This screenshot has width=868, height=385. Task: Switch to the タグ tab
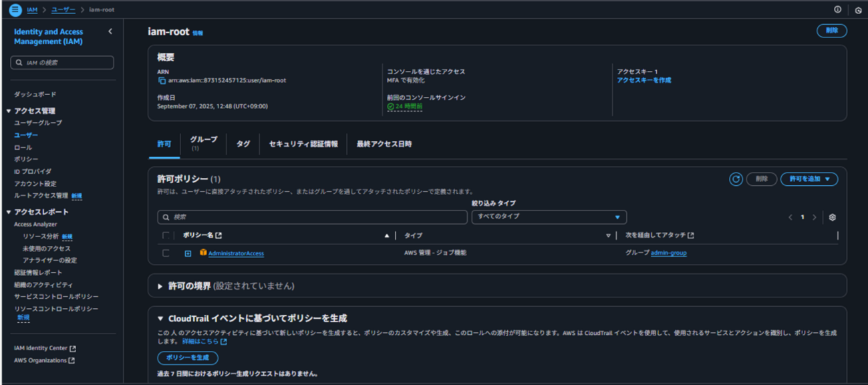[x=243, y=144]
